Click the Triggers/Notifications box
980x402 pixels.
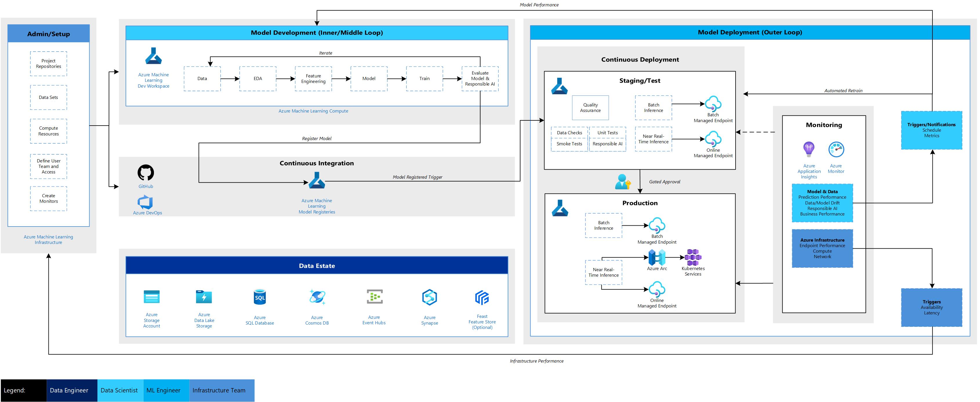[x=931, y=130]
